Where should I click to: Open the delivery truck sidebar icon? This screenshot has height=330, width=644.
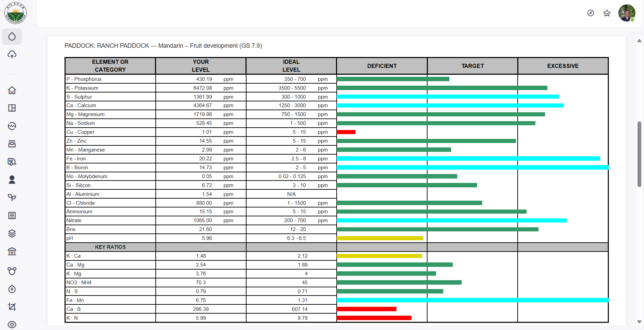[x=12, y=162]
